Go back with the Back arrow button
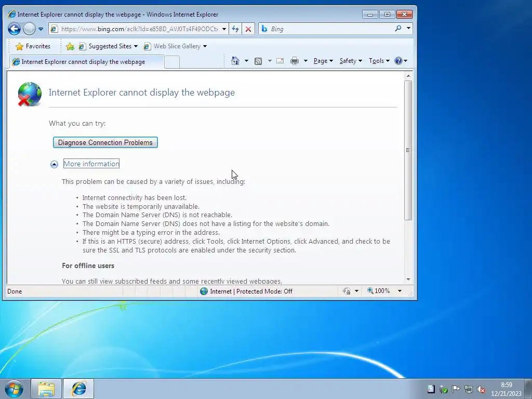 [x=14, y=29]
